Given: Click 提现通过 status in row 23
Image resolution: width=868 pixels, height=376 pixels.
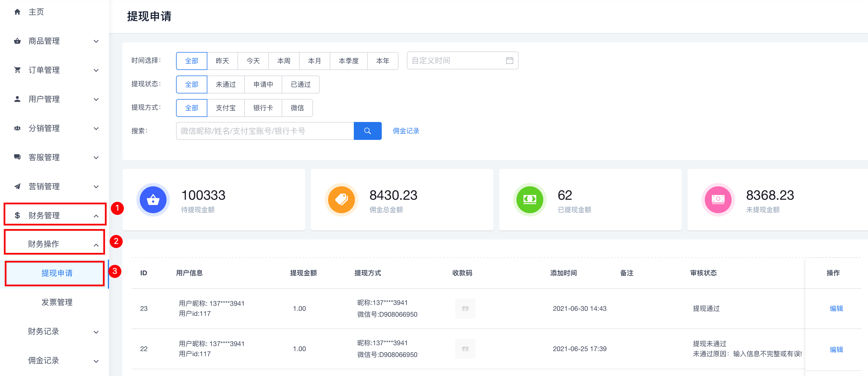Looking at the screenshot, I should pos(706,309).
